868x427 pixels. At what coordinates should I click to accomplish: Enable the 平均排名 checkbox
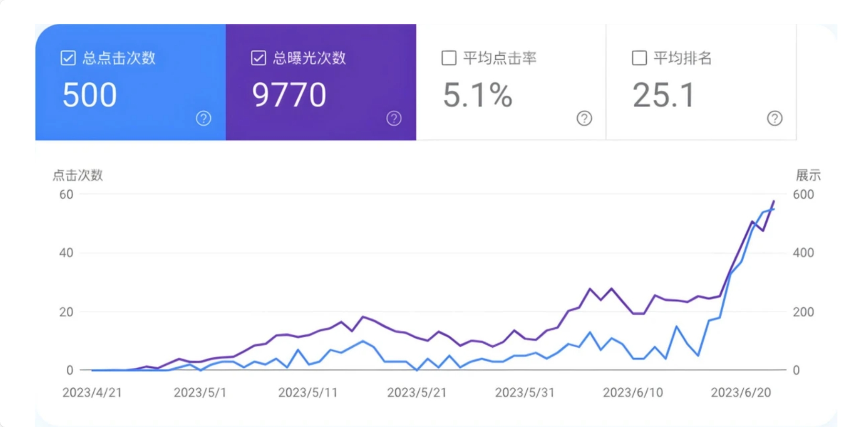pos(639,58)
